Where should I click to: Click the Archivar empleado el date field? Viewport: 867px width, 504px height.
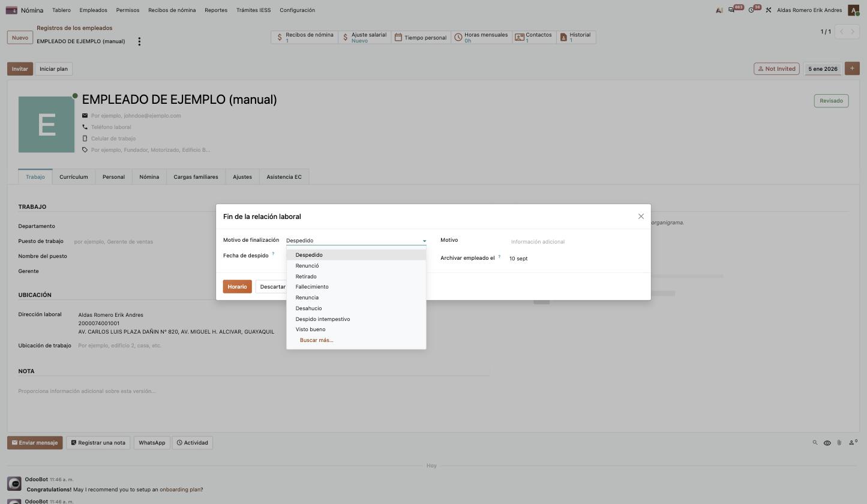pyautogui.click(x=576, y=259)
